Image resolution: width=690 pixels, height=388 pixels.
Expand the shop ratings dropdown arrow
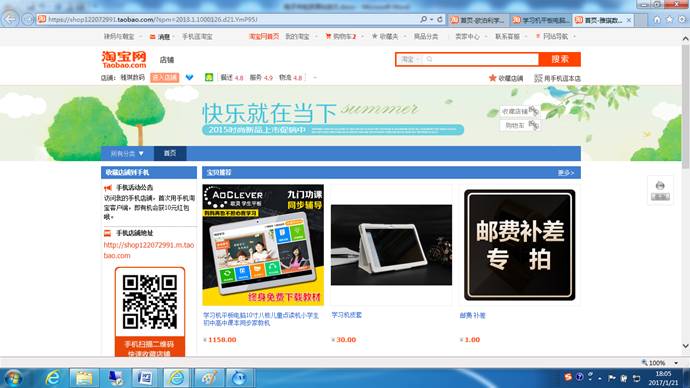tap(315, 78)
